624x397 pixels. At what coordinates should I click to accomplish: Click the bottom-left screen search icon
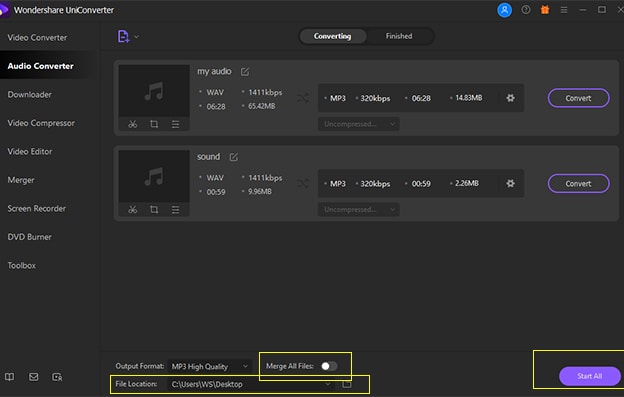tap(57, 377)
